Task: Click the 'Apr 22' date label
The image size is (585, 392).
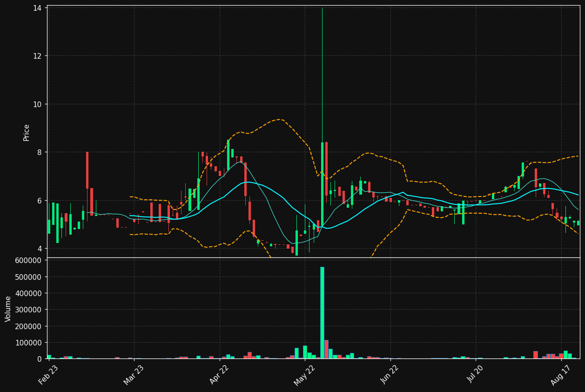Action: coord(219,375)
